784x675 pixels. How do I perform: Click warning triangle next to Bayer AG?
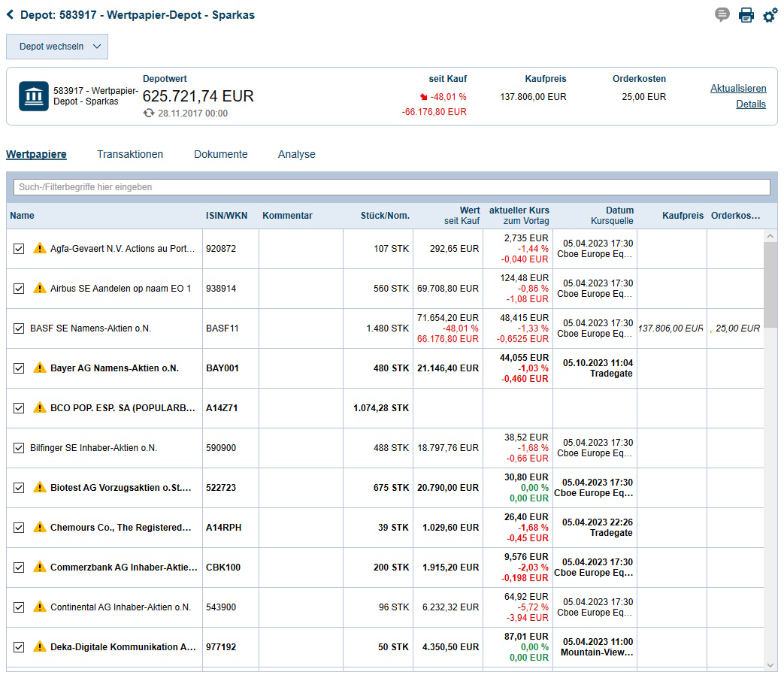click(x=40, y=368)
